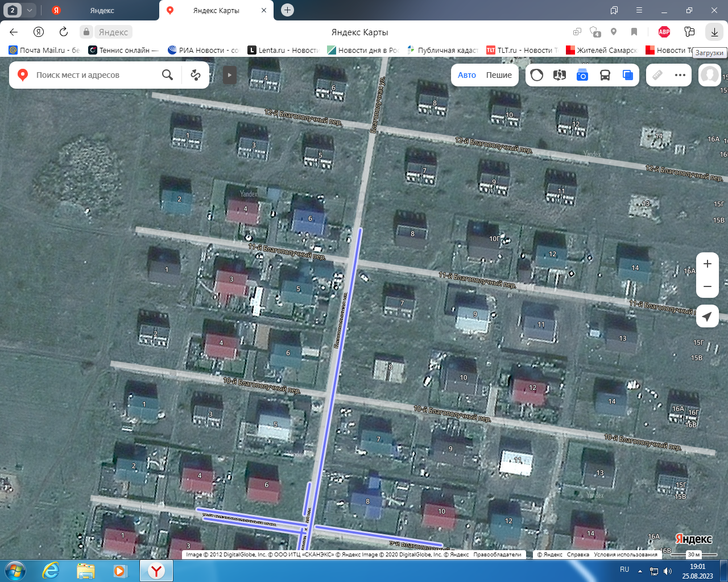Open a new tab with plus button
The image size is (728, 582).
[x=288, y=10]
